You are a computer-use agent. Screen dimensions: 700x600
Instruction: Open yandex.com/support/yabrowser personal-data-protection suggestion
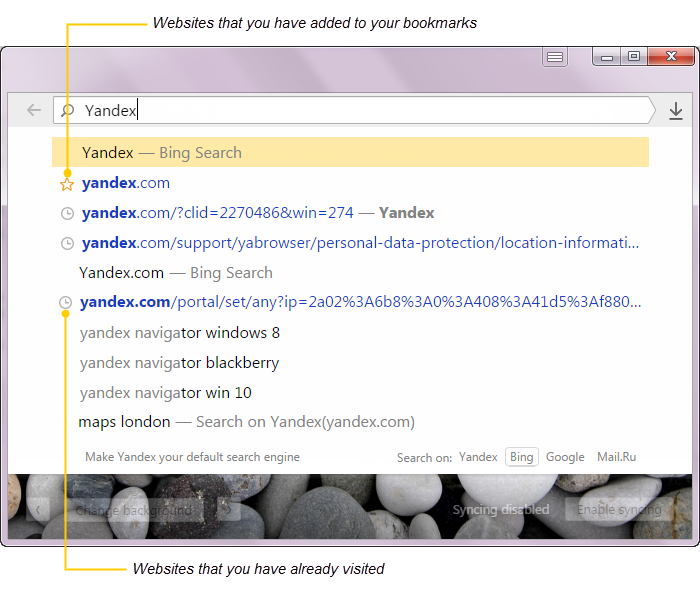[360, 243]
